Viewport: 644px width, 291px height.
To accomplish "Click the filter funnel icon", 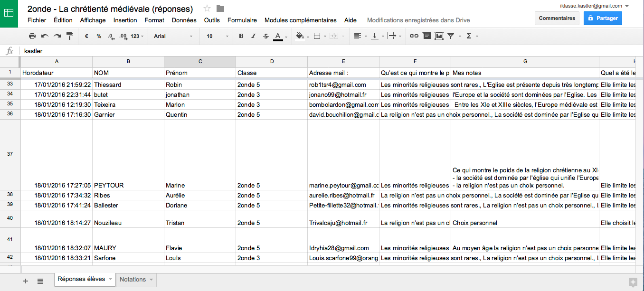I will pos(451,36).
